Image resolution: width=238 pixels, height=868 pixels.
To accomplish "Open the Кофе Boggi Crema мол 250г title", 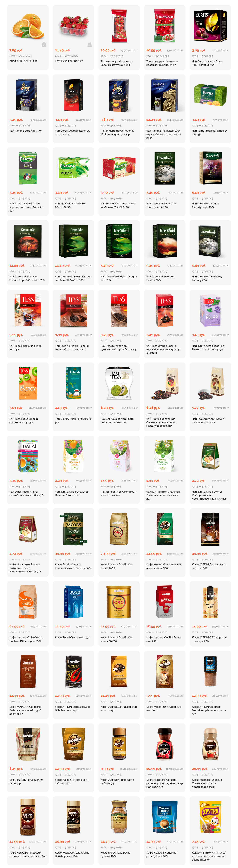I will 73,637.
